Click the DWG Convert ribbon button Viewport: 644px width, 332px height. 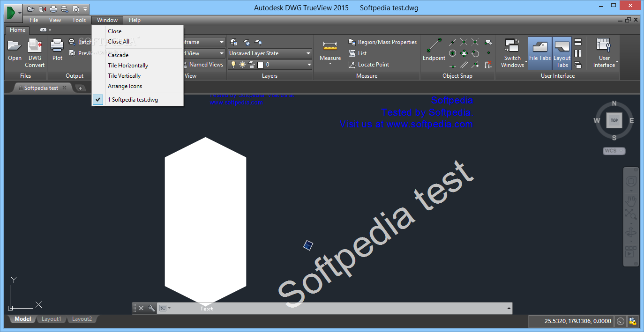tap(35, 53)
